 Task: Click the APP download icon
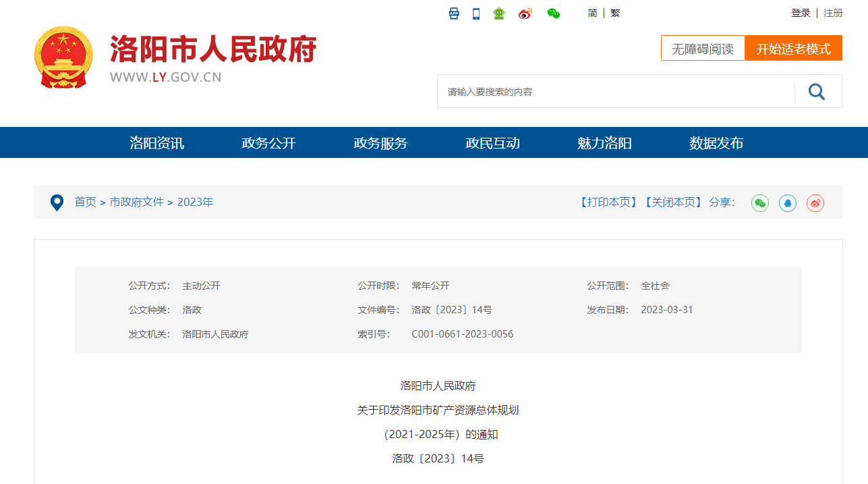point(454,14)
